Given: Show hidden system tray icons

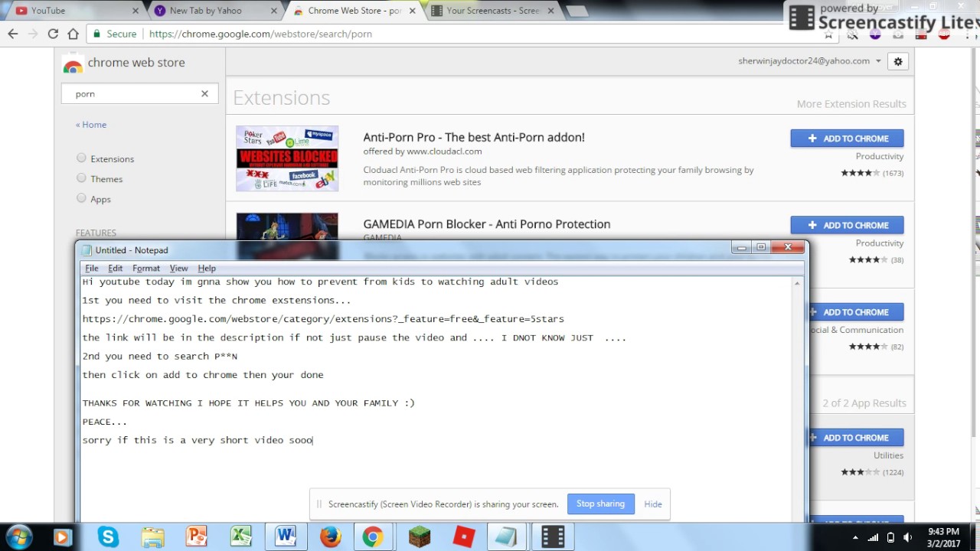Looking at the screenshot, I should 855,537.
